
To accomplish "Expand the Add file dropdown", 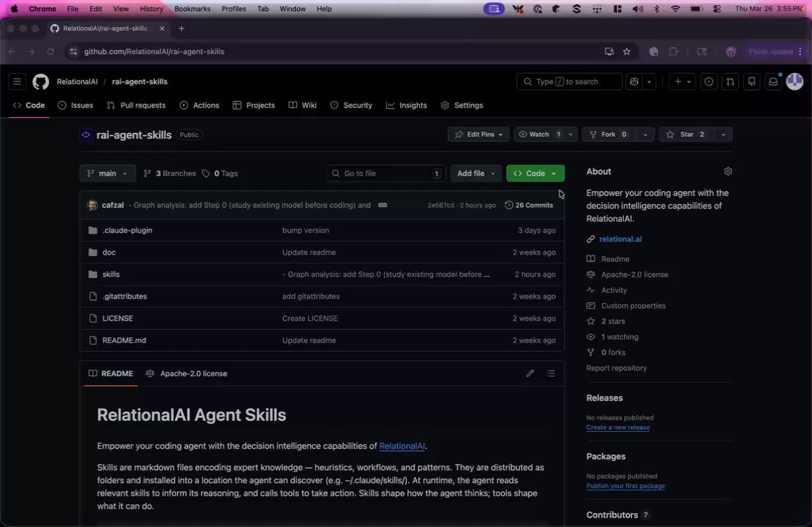I will click(476, 173).
